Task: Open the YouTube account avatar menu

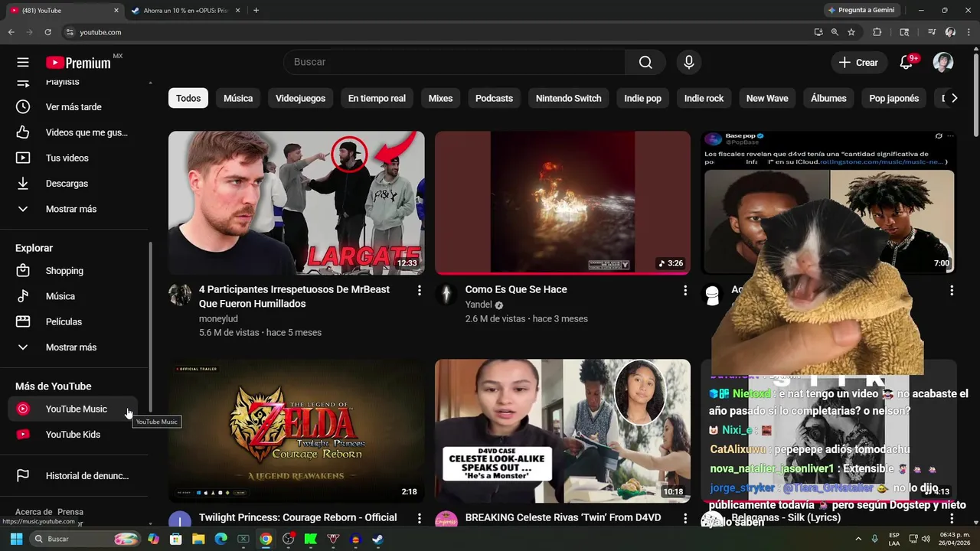Action: [943, 63]
